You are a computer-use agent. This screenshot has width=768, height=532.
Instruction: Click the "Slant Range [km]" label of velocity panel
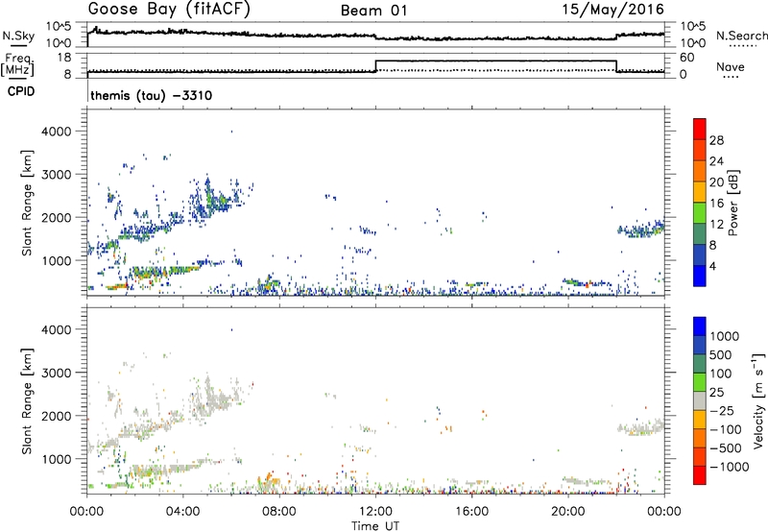click(27, 400)
